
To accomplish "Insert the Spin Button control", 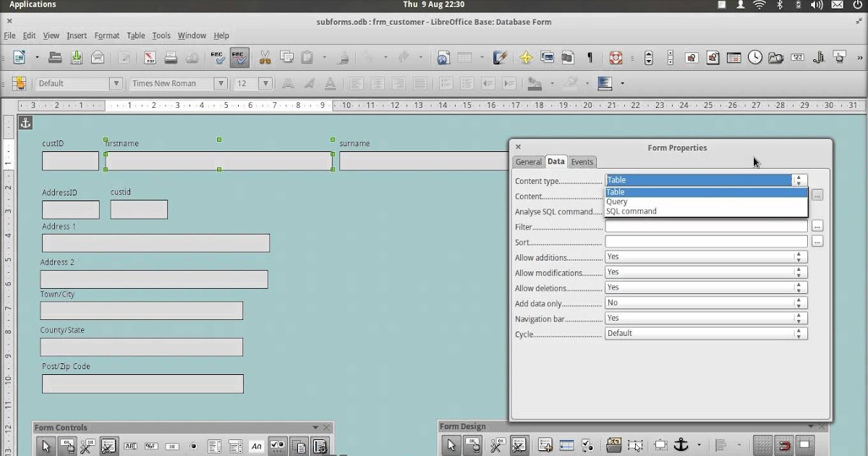I will tap(649, 58).
